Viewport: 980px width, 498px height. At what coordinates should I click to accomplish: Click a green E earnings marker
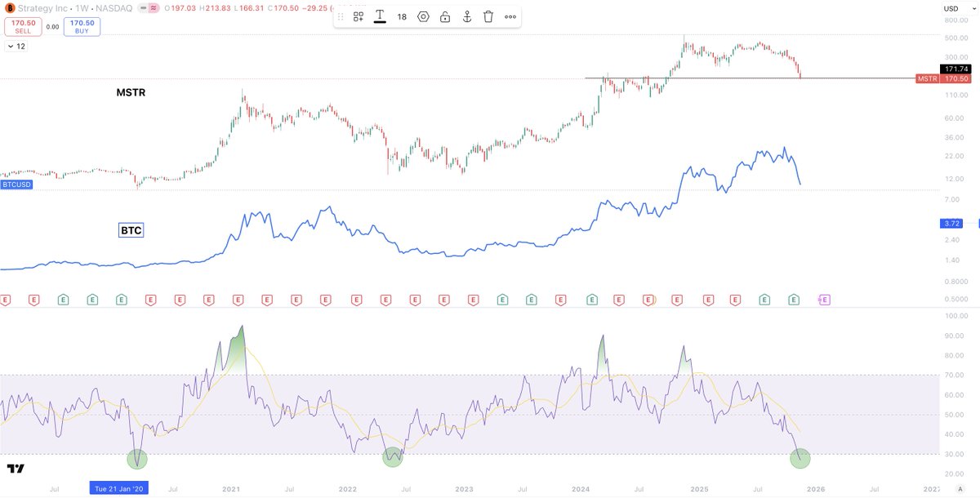click(62, 300)
